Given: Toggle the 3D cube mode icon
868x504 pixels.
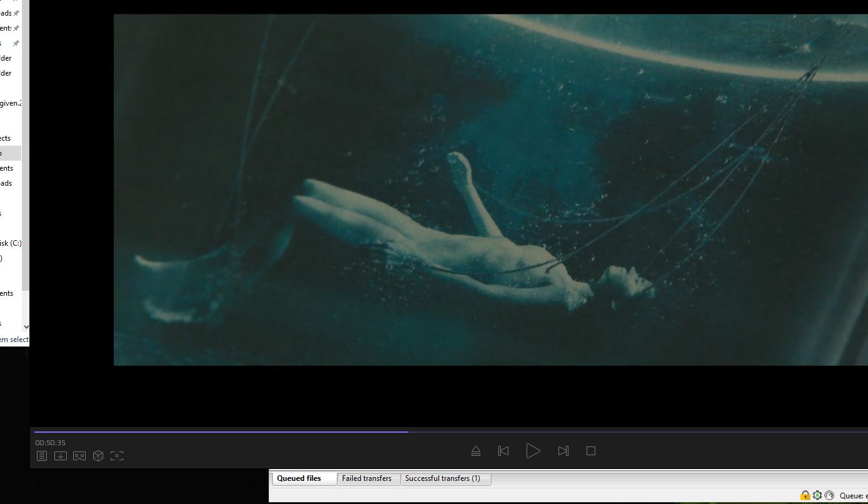Looking at the screenshot, I should pos(98,456).
